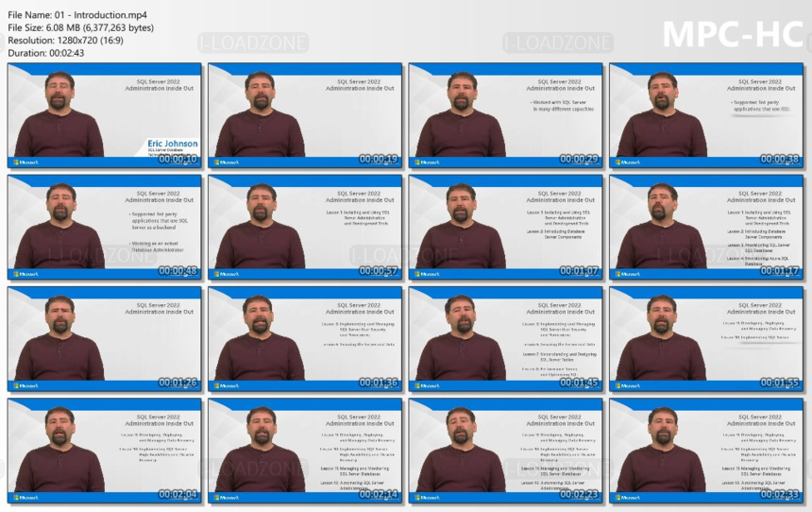Click the Microsoft logo in the 00:02:14 frame
Screen dimensions: 812x512
[227, 498]
